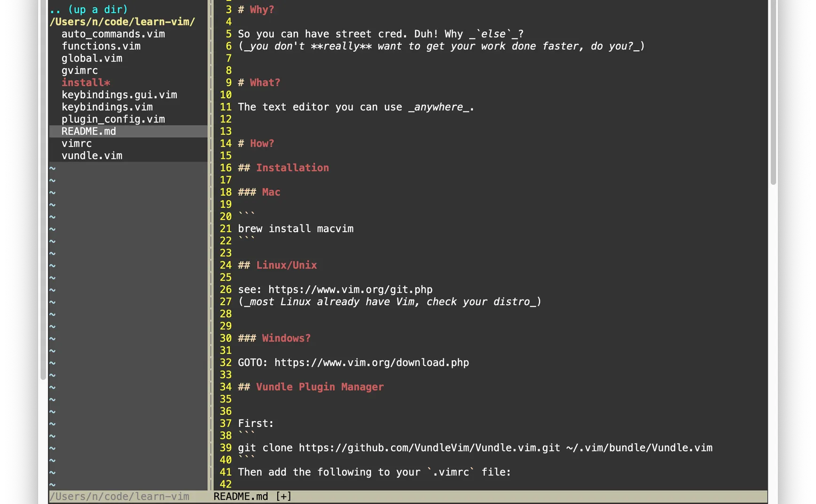Click the right vertical scrollbar thumb
This screenshot has height=504, width=816.
(773, 92)
